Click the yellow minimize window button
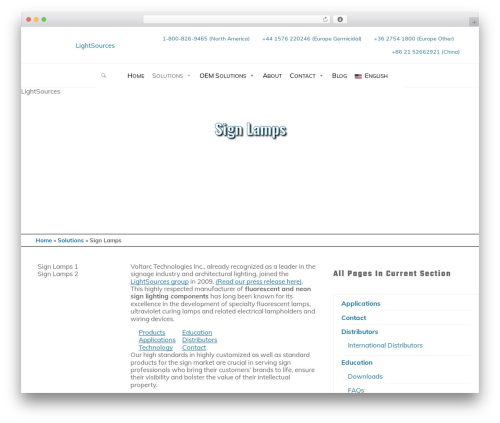This screenshot has height=423, width=500. (36, 19)
